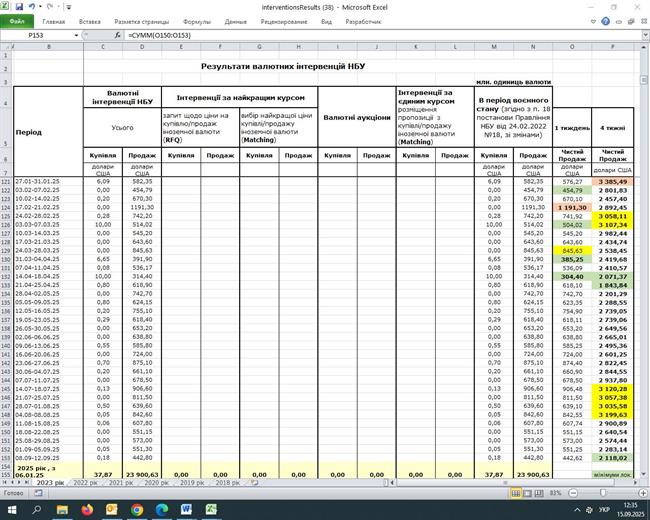
Task: Open the Разметка страницы tab
Action: coord(142,22)
